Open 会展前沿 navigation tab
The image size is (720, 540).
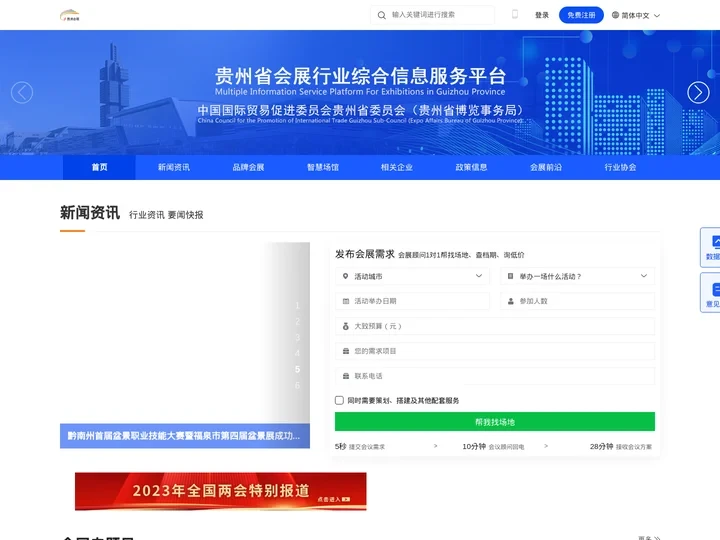(546, 167)
